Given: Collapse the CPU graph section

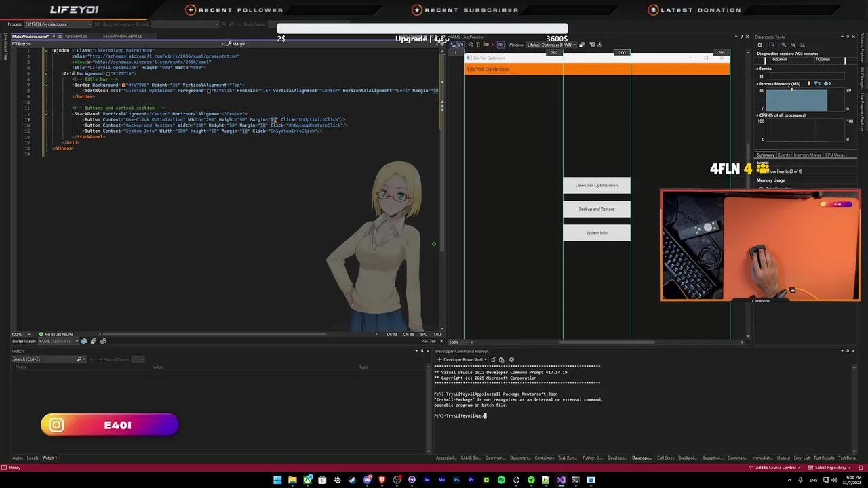Looking at the screenshot, I should [x=758, y=115].
